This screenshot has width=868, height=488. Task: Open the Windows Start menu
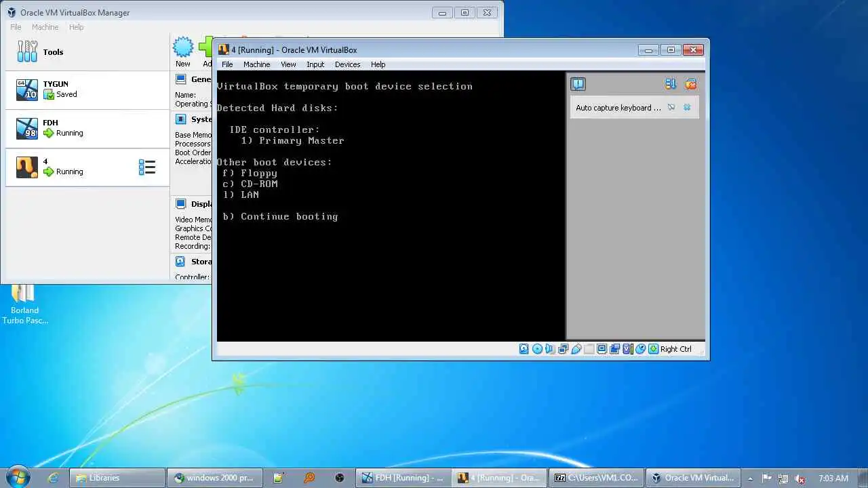pyautogui.click(x=18, y=477)
